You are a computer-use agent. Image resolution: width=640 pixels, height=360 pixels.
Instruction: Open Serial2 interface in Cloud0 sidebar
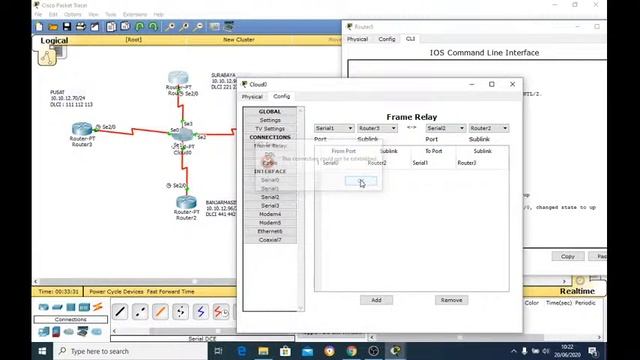pos(270,197)
